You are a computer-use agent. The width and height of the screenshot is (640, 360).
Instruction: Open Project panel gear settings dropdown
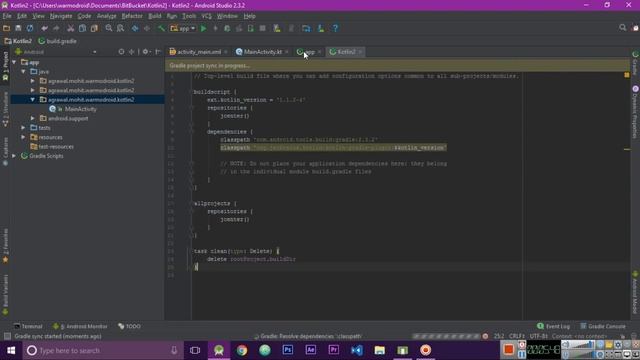coord(147,52)
